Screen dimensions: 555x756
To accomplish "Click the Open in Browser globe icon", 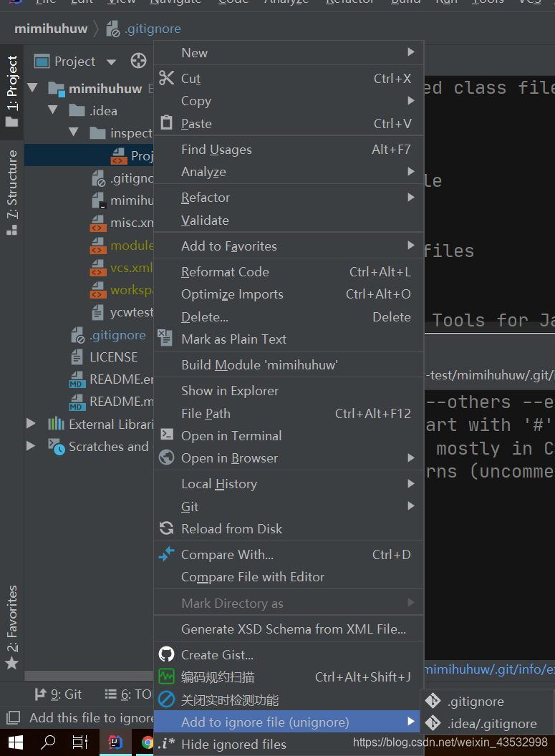I will coord(166,457).
